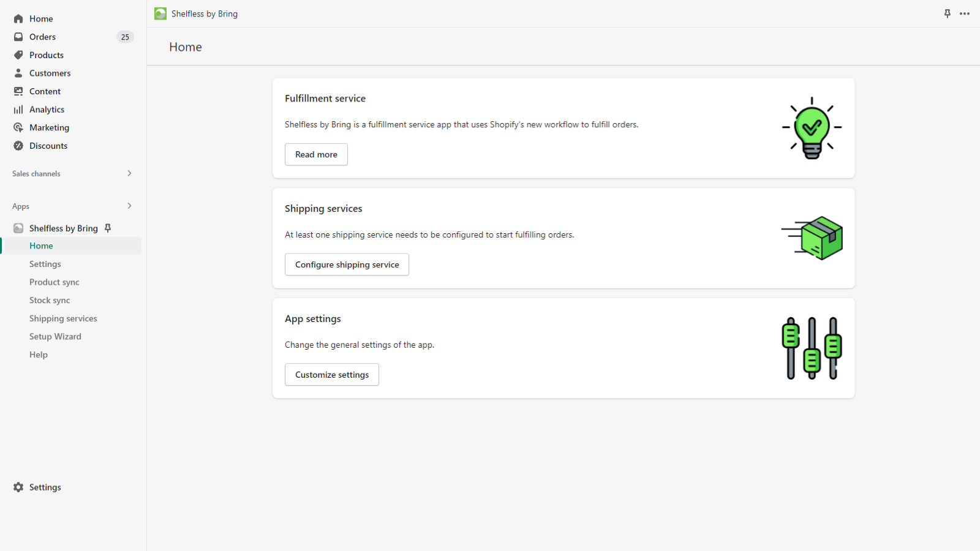
Task: Click the lightbulb illustration in Fulfillment card
Action: tap(812, 128)
